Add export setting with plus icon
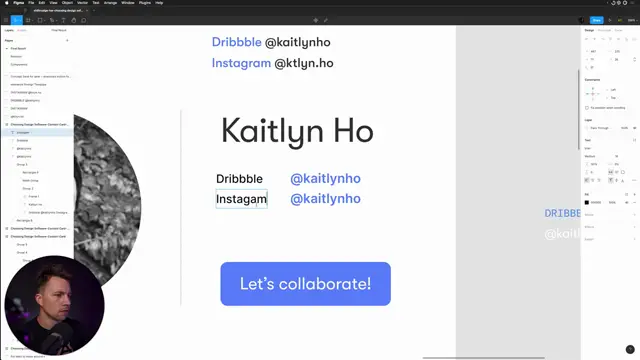The image size is (640, 360). (634, 239)
